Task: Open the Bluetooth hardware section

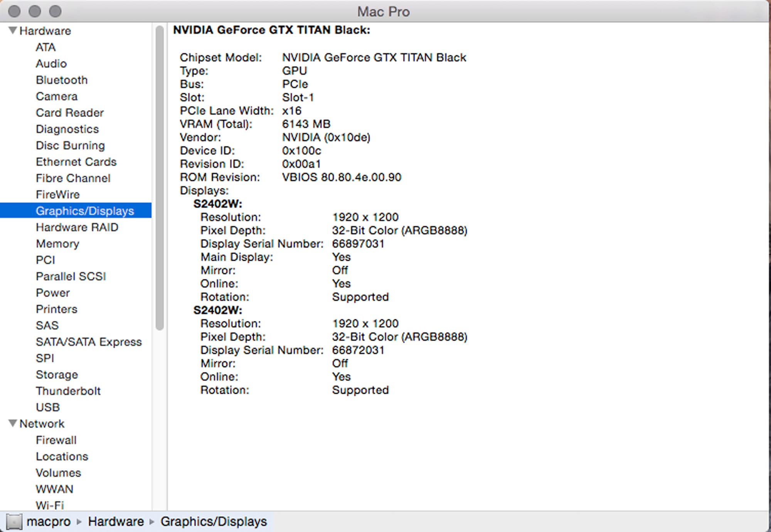Action: pos(62,80)
